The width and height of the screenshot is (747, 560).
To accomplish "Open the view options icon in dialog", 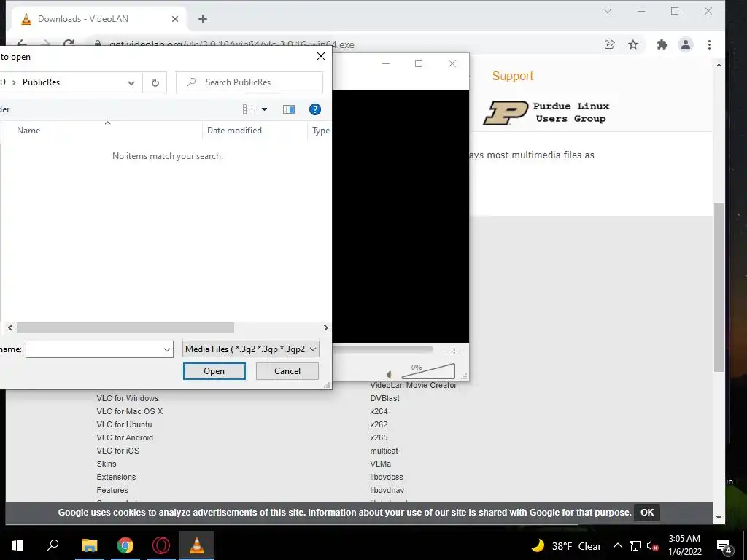I will tap(249, 109).
